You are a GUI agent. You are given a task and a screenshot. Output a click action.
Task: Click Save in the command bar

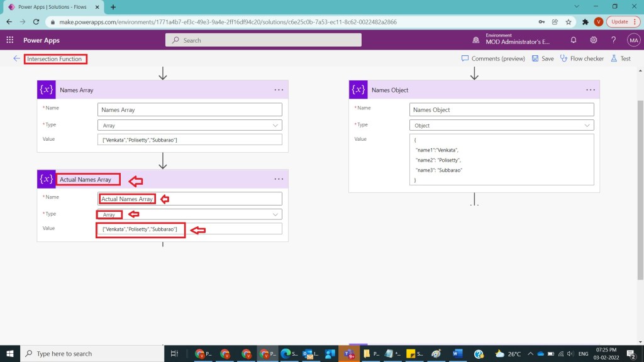coord(542,58)
